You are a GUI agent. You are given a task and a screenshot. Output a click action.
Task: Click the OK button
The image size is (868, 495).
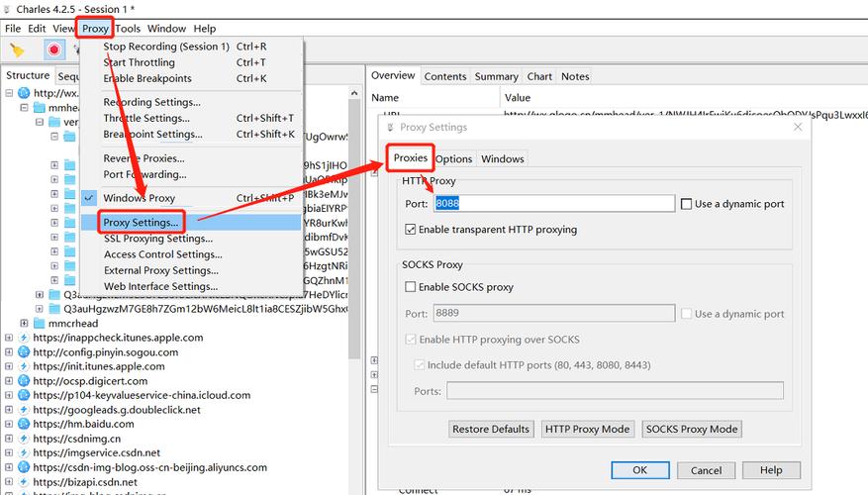pyautogui.click(x=640, y=470)
